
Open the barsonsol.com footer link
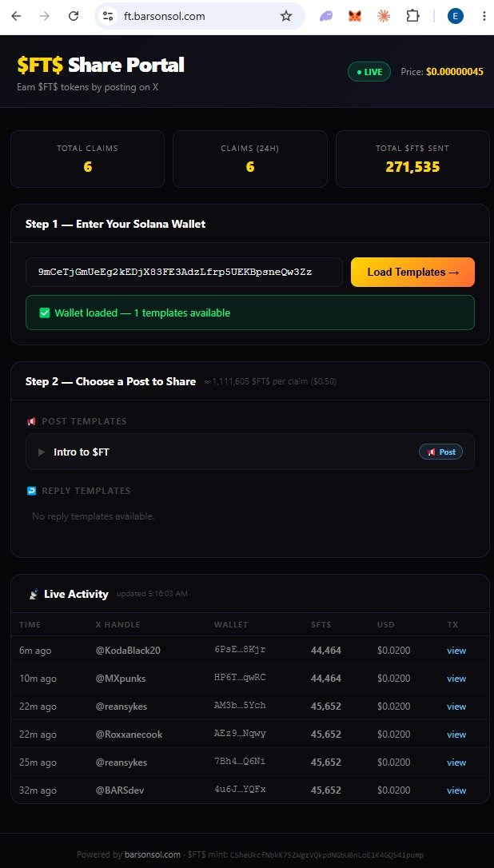coord(153,854)
